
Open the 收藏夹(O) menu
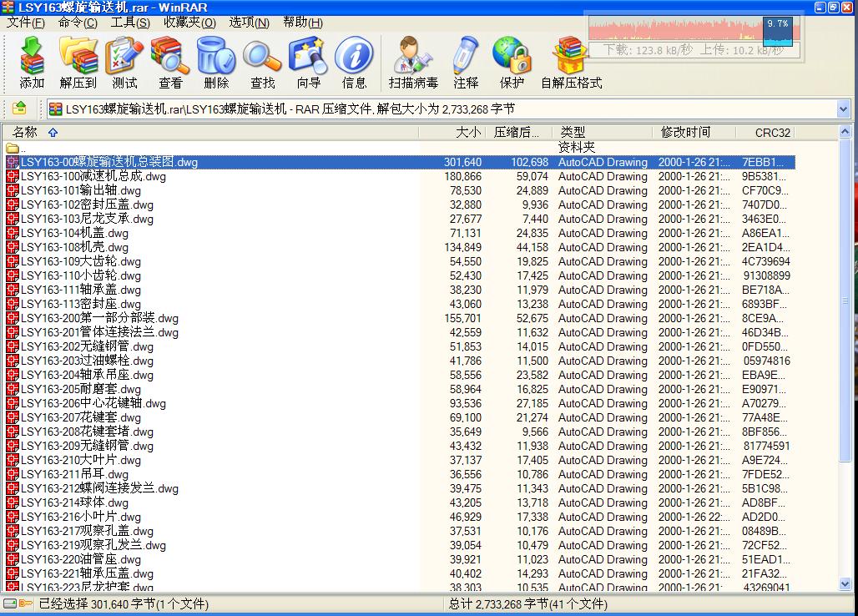[189, 23]
